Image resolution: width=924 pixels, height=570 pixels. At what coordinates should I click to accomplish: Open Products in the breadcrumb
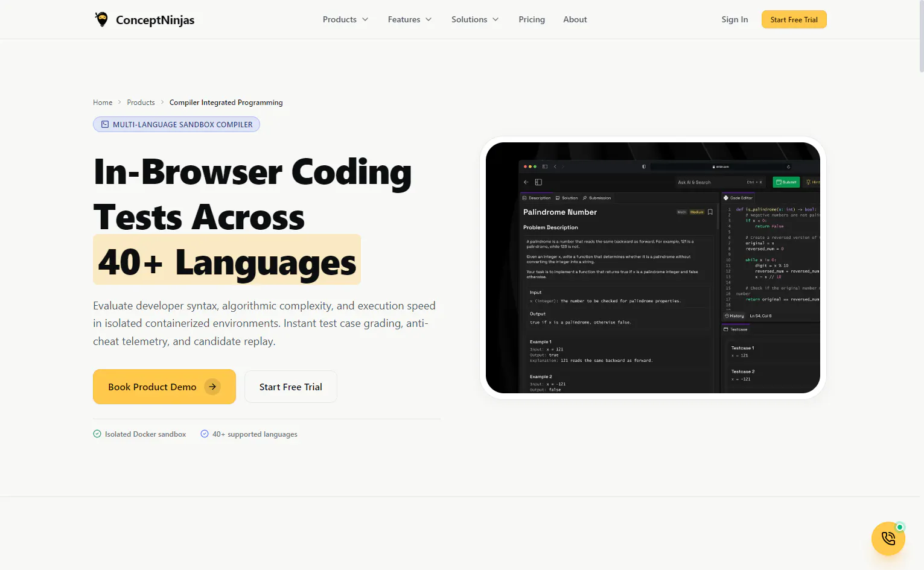click(141, 103)
